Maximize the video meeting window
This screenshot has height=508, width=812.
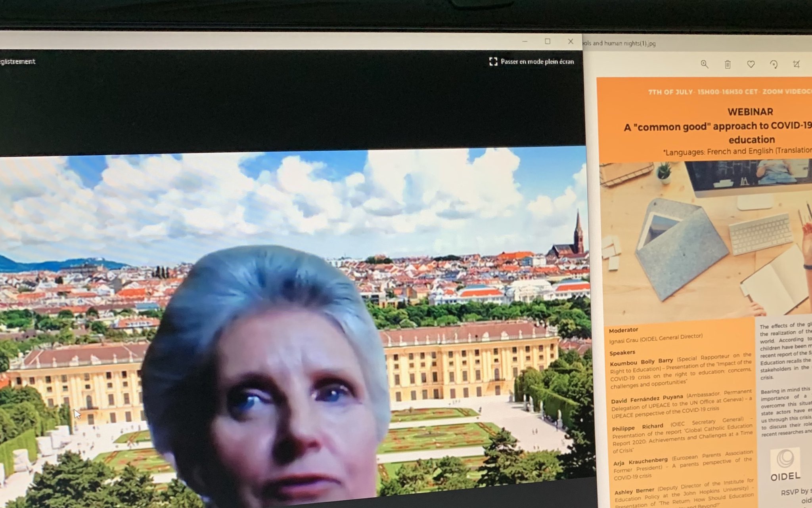point(548,41)
